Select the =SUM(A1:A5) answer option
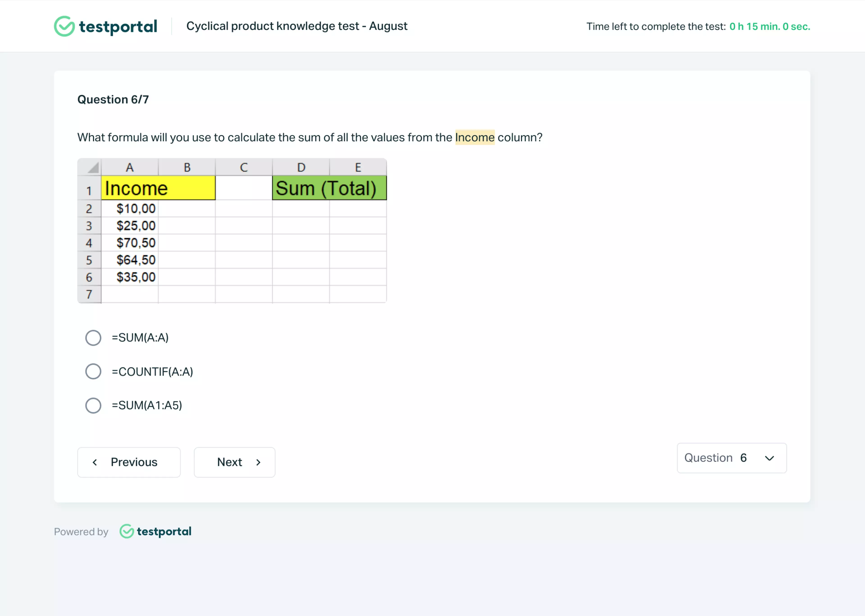The width and height of the screenshot is (865, 616). (93, 405)
